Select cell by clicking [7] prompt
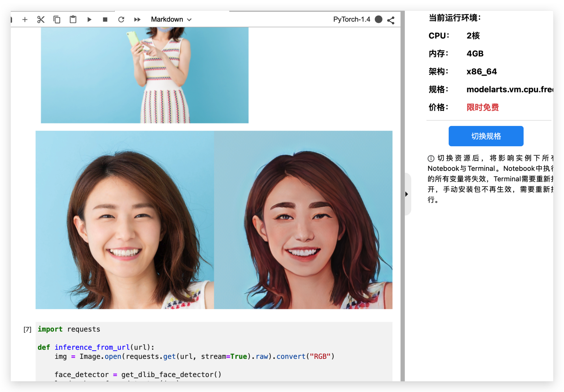Image resolution: width=564 pixels, height=392 pixels. [x=27, y=329]
